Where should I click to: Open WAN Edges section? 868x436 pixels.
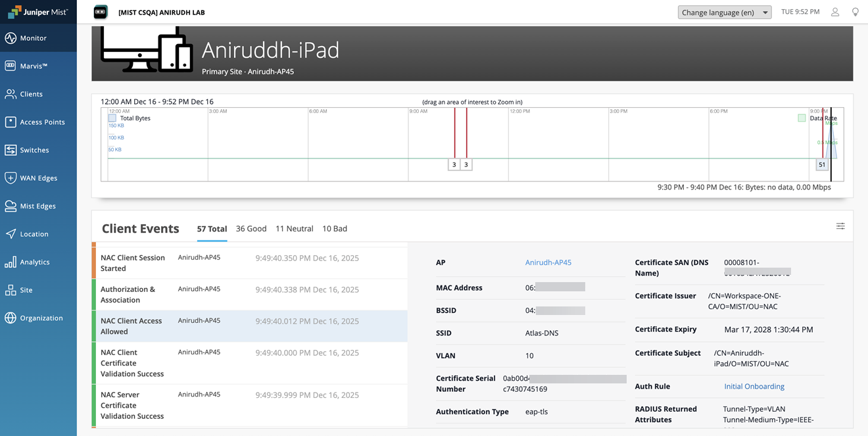38,178
